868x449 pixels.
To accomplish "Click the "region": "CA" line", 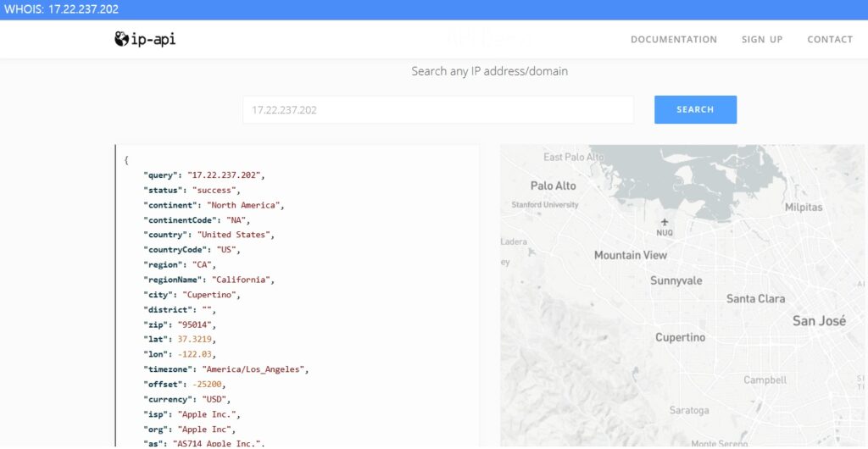I will pos(180,265).
